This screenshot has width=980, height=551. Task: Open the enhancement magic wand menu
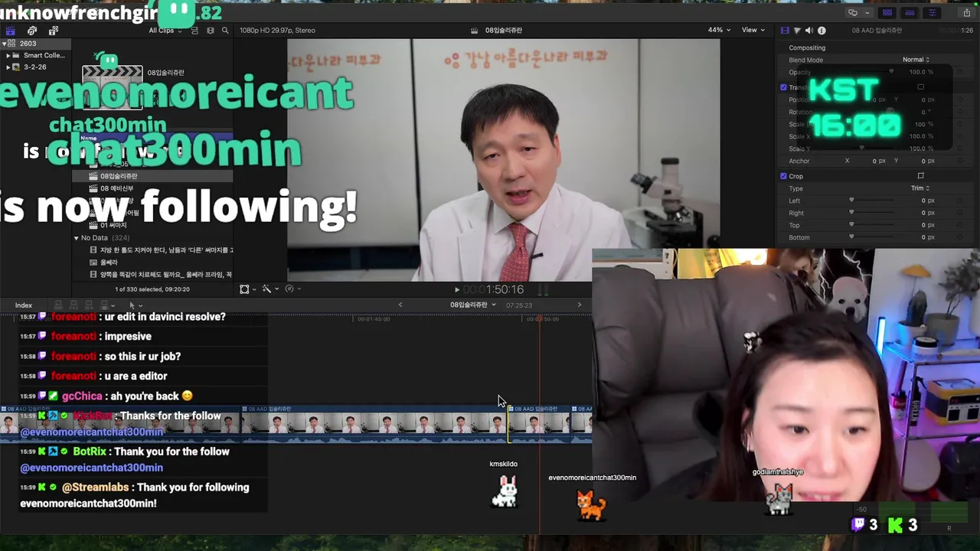coord(266,289)
